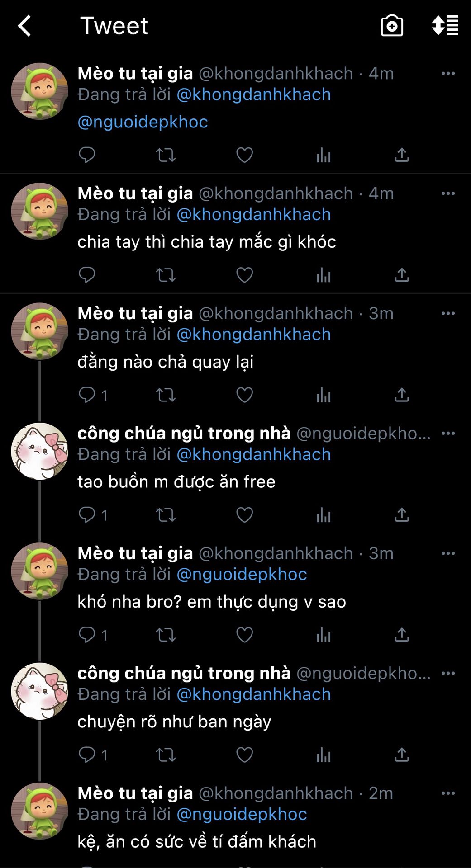
Task: Open more options on 'kệ, ăn có sức' tweet
Action: pos(448,793)
